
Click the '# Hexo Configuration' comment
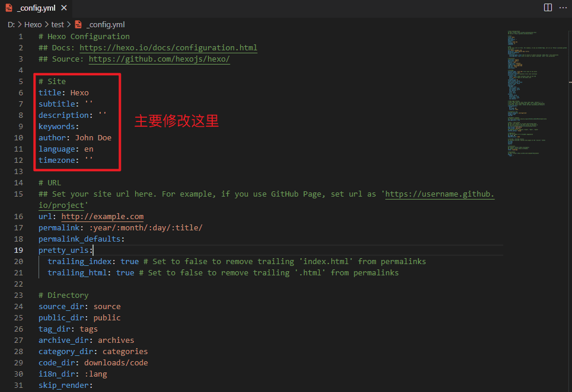point(84,37)
